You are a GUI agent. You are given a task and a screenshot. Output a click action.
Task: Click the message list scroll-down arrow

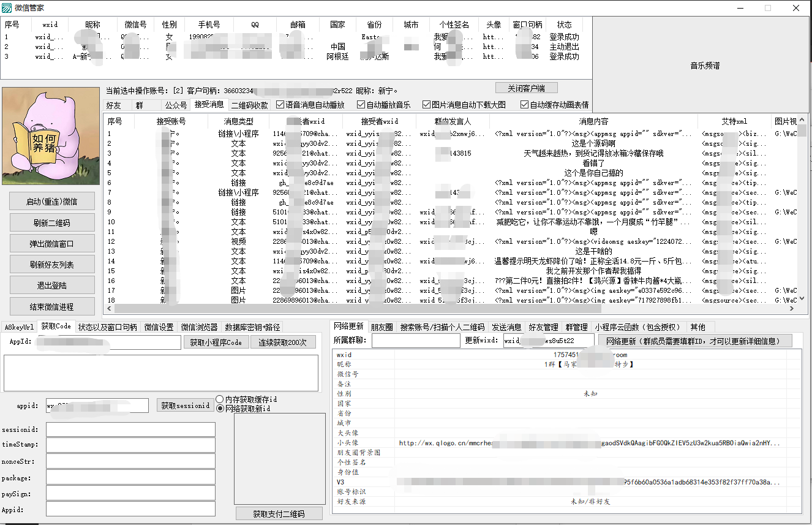[802, 300]
